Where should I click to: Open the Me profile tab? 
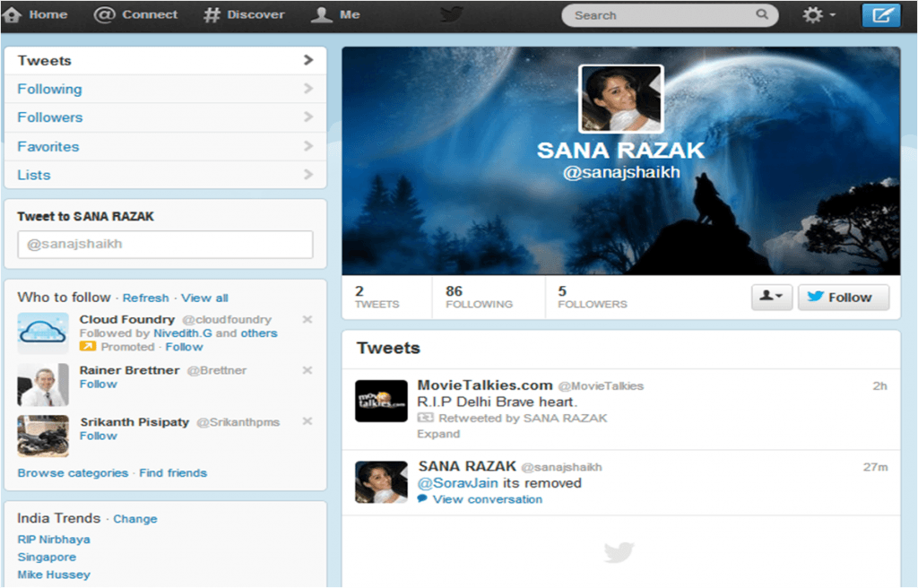click(335, 14)
